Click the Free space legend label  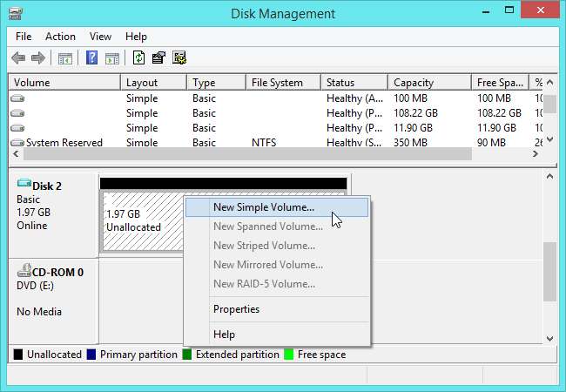[321, 355]
